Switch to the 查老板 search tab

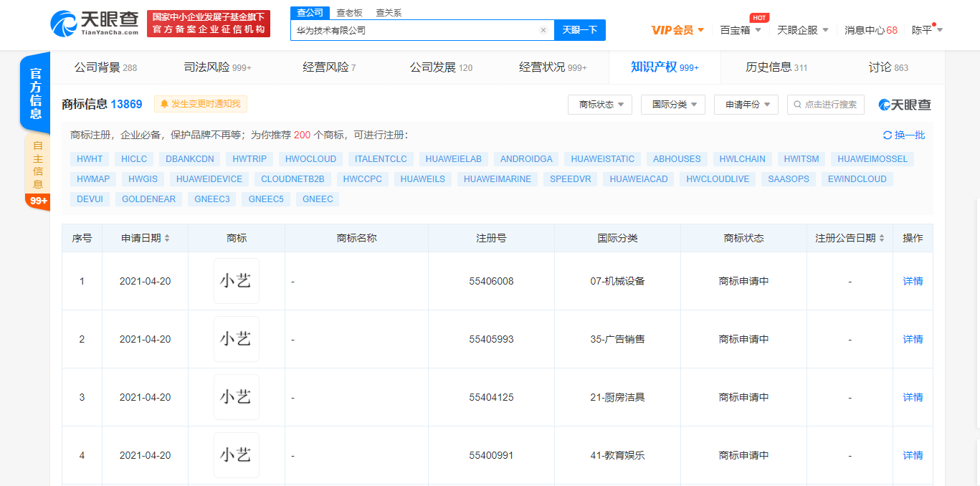(x=349, y=12)
